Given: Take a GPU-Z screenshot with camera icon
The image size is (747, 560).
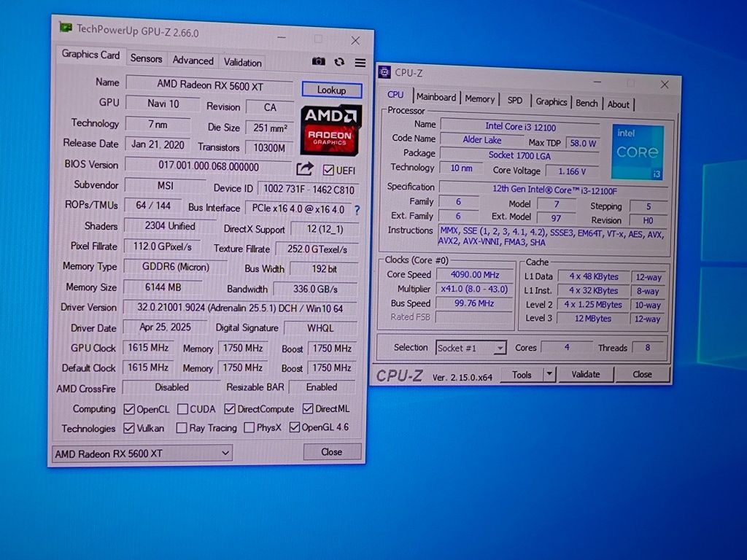Looking at the screenshot, I should (318, 61).
